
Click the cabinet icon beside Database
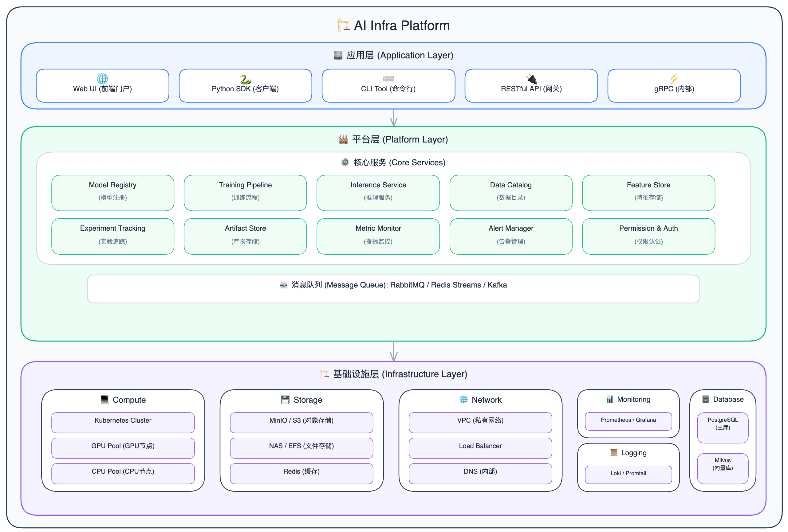point(706,399)
